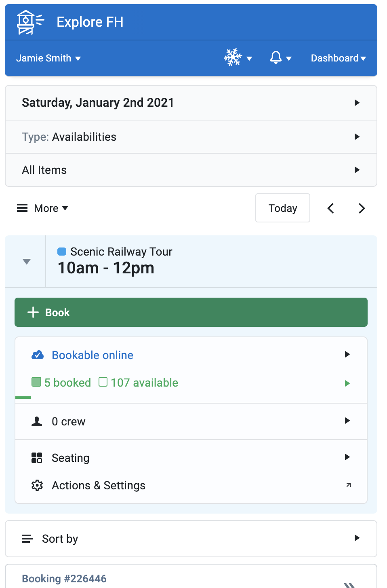Expand the Seating row arrow
Viewport: 387px width, 588px height.
[x=347, y=457]
